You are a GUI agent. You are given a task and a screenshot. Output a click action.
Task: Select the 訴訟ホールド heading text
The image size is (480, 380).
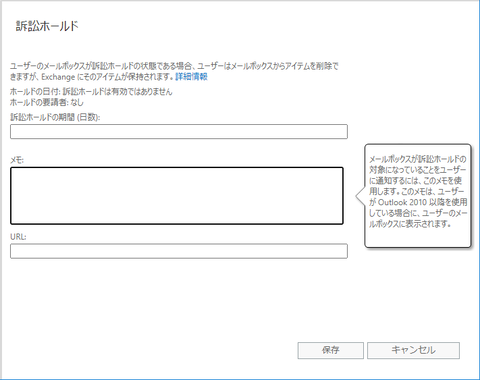click(47, 26)
